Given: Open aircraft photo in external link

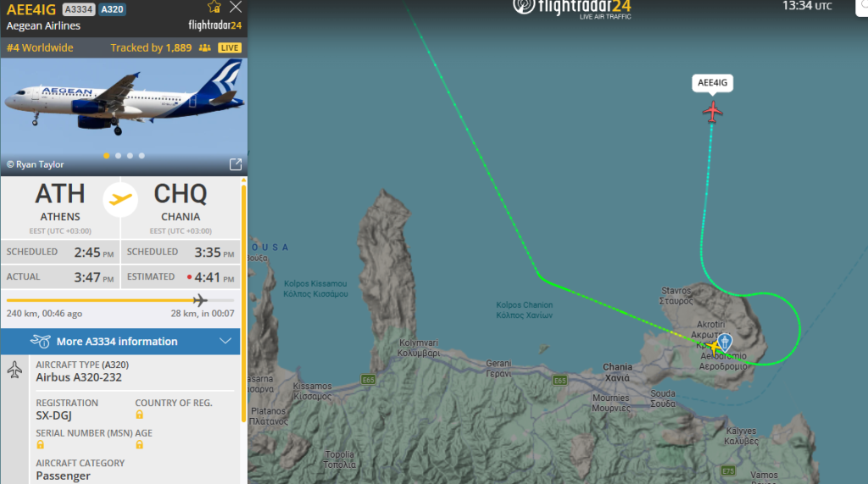Looking at the screenshot, I should [236, 164].
